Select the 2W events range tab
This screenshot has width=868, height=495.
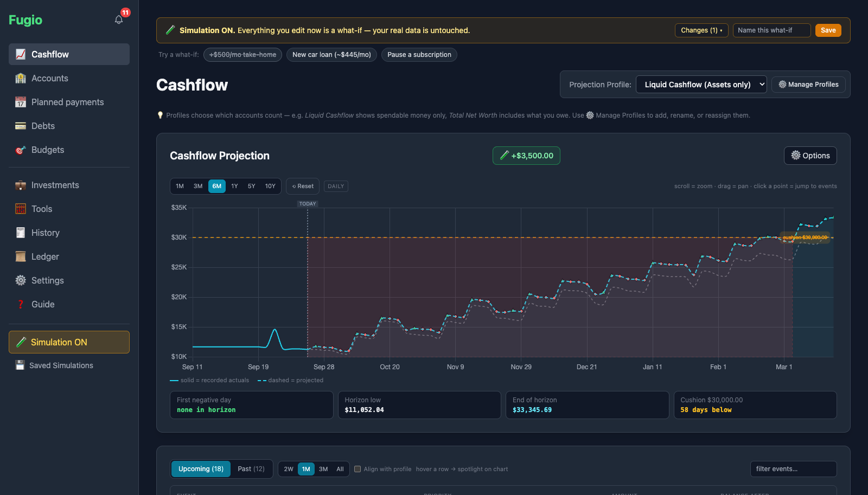[289, 469]
